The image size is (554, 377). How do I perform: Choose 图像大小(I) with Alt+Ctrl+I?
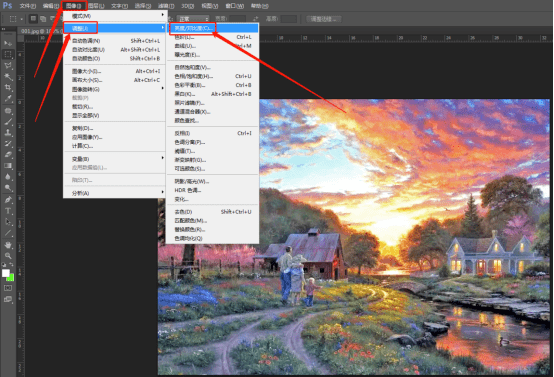(114, 71)
